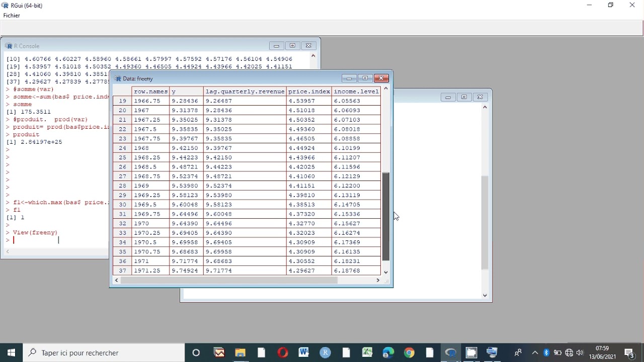Viewport: 644px width, 362px height.
Task: Click cell 1970 in row.names column
Action: [x=151, y=223]
